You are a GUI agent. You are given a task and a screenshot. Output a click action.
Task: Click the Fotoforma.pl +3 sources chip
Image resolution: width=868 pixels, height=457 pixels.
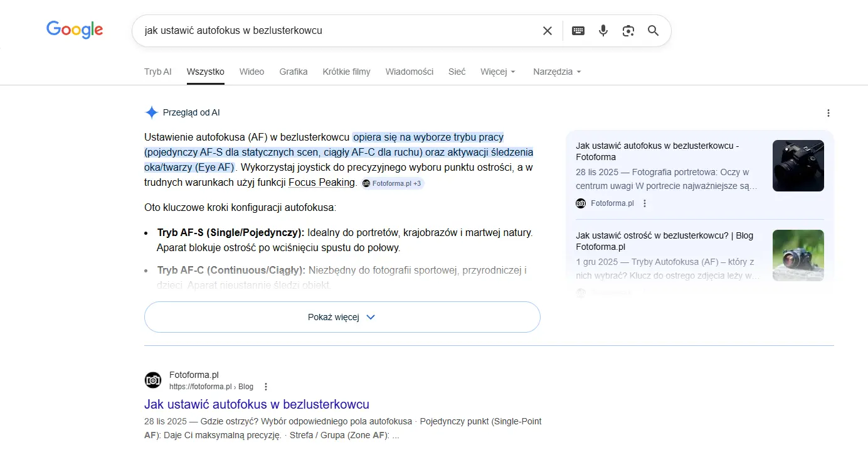(393, 184)
